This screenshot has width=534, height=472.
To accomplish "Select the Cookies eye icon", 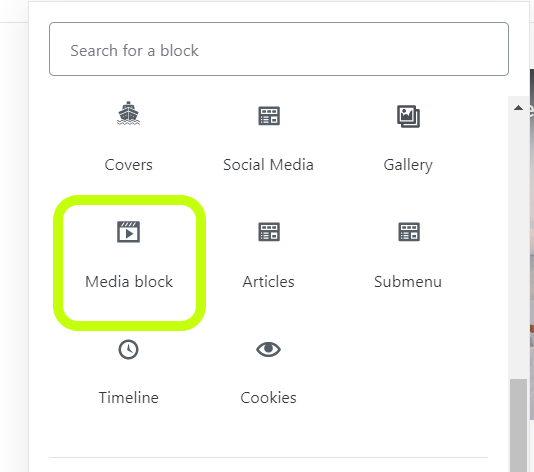I will [x=268, y=349].
